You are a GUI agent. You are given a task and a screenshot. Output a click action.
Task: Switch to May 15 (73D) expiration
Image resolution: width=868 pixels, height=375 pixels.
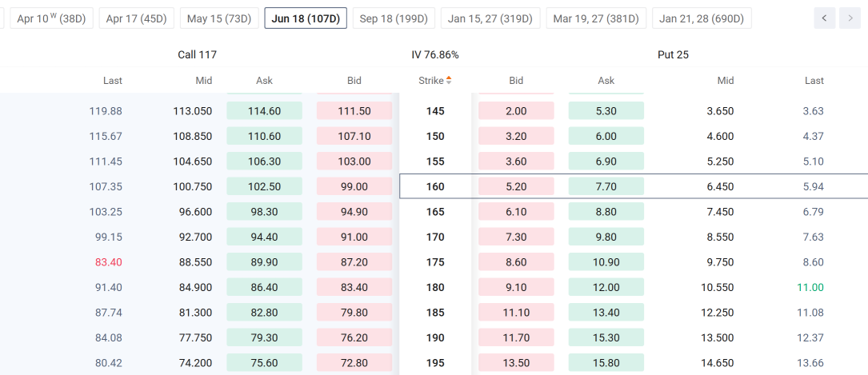pos(219,18)
